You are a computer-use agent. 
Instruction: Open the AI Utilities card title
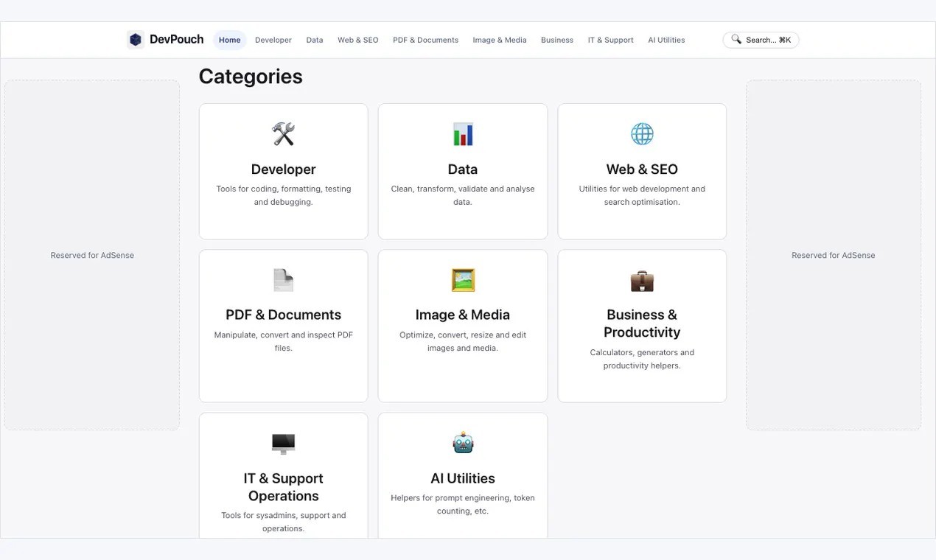point(463,478)
